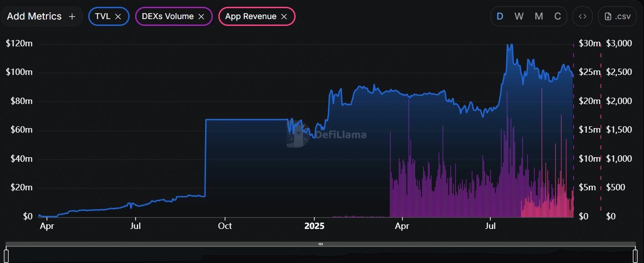Download chart data as .csv

(x=617, y=16)
